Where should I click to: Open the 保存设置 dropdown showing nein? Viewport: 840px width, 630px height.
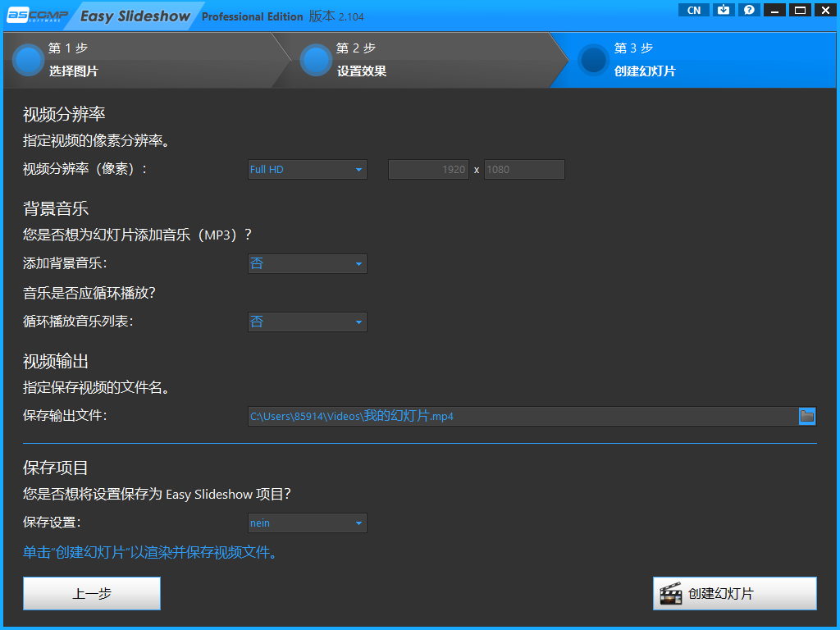coord(308,523)
